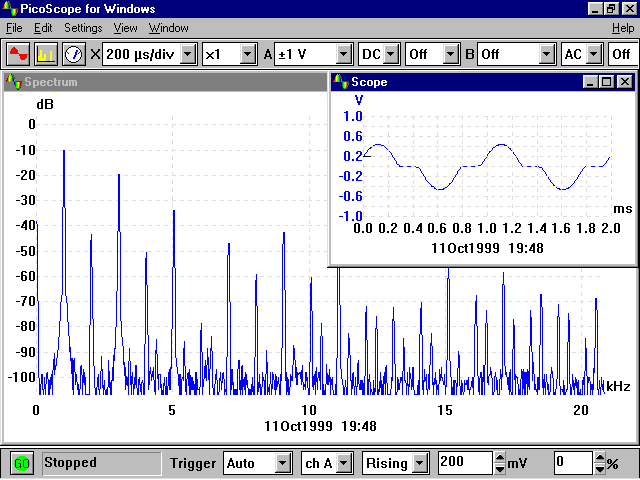Open the Help menu
The image size is (640, 480).
click(x=622, y=28)
